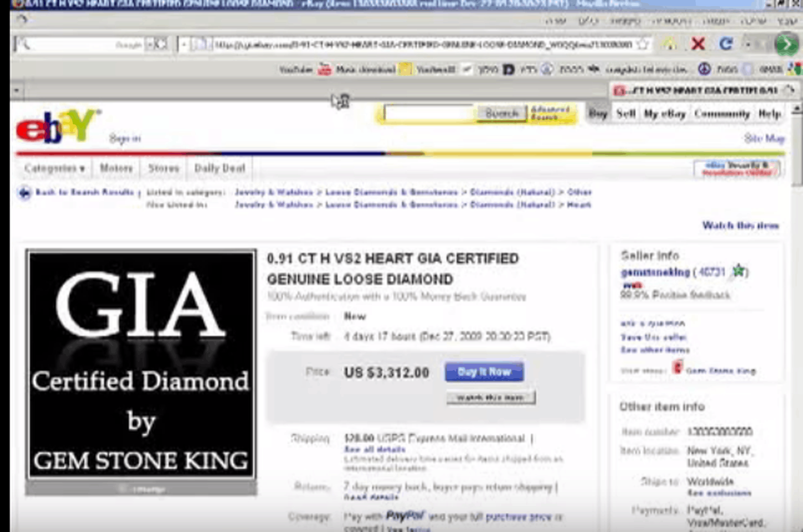Open the gemstoneking seller profile link
803x532 pixels.
(655, 272)
